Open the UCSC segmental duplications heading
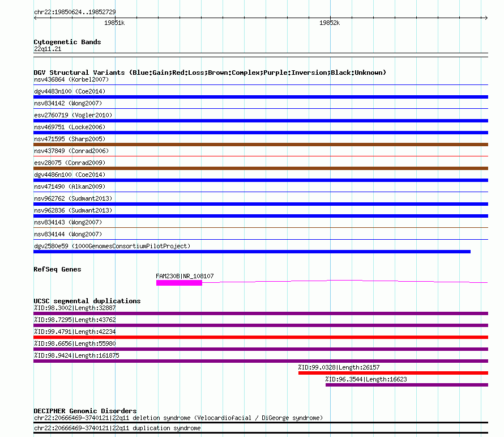504x437 pixels. [87, 301]
